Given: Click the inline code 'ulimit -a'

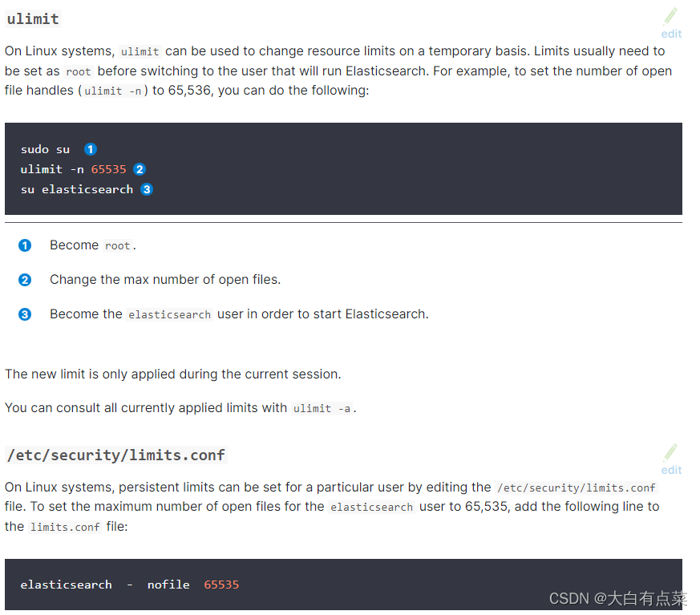Looking at the screenshot, I should click(x=323, y=408).
